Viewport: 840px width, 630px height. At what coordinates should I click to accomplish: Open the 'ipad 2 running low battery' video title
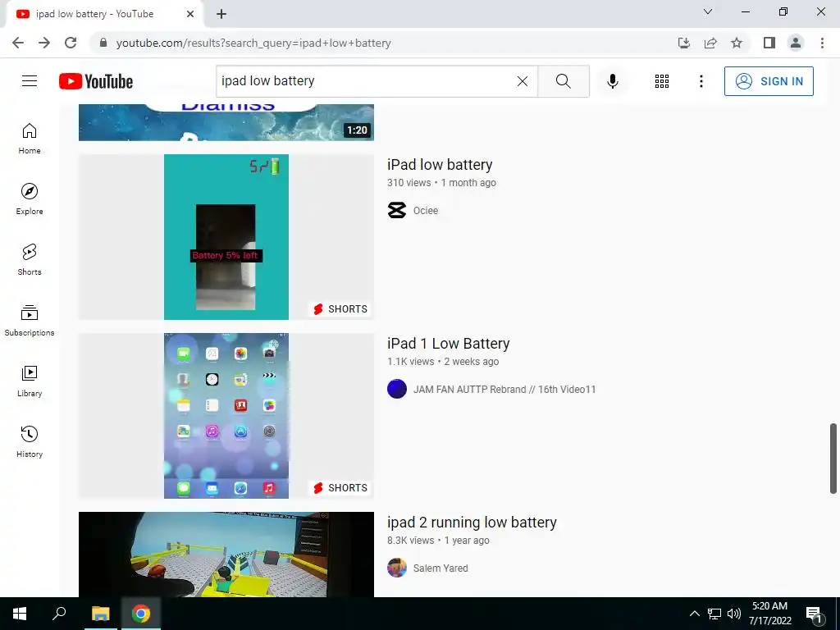pos(472,523)
